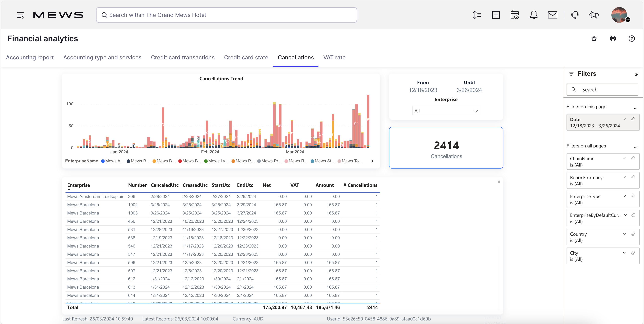The image size is (644, 324).
Task: Open the Credit card state tab
Action: 246,57
